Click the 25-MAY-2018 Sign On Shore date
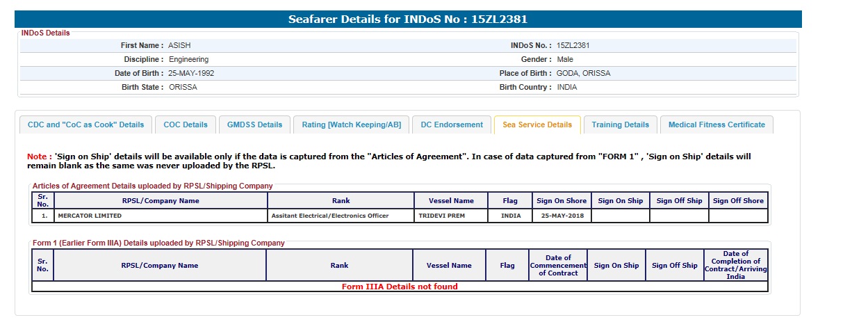This screenshot has width=868, height=329. click(562, 216)
